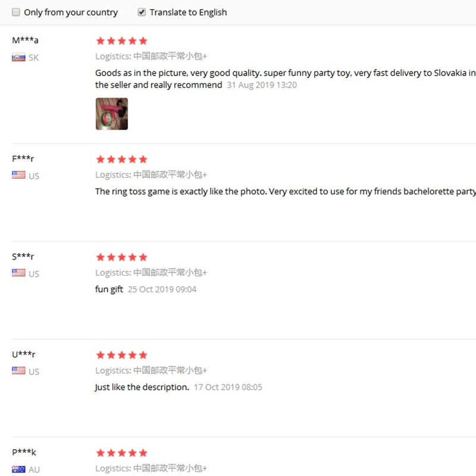Click the star rating above 'fun gift' review
476x476 pixels.
122,258
